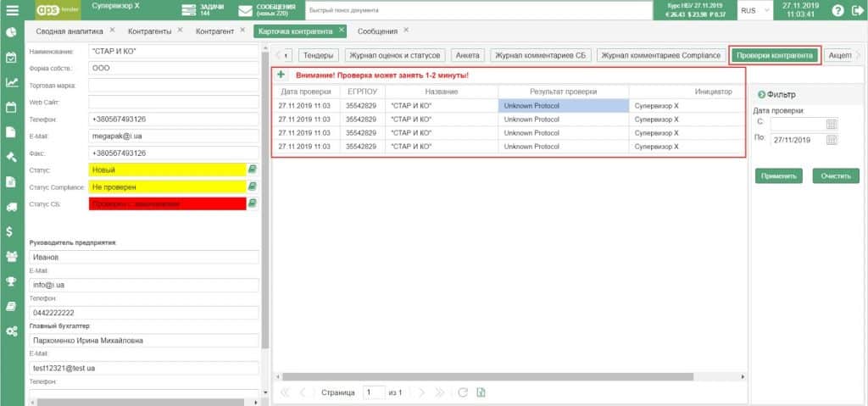
Task: Click the green plus to add check
Action: 281,75
